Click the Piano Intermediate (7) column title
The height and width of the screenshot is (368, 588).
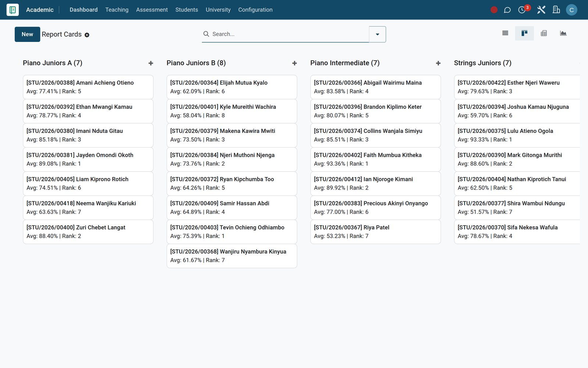[345, 63]
